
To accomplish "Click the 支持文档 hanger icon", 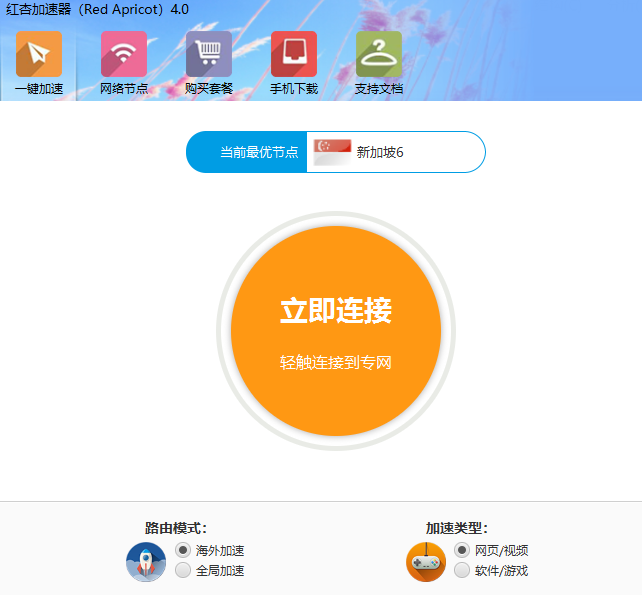I will (379, 54).
